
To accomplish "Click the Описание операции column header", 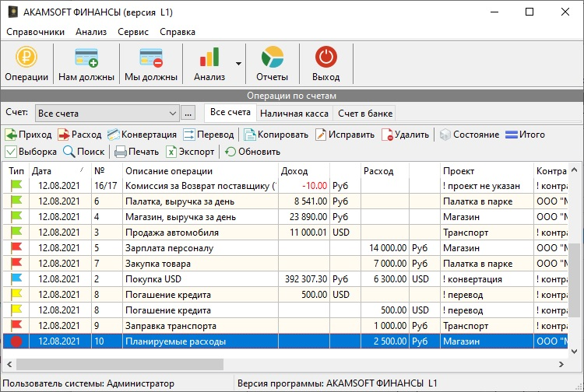I will [200, 171].
